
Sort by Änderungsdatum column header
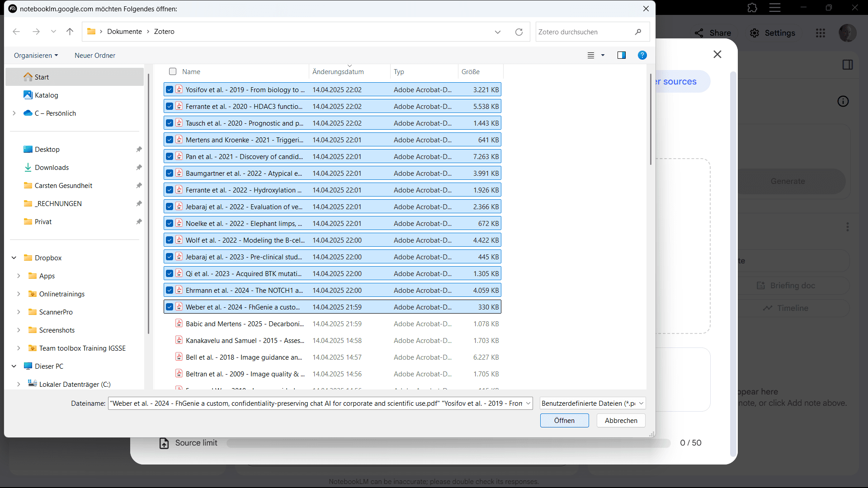[x=338, y=71]
